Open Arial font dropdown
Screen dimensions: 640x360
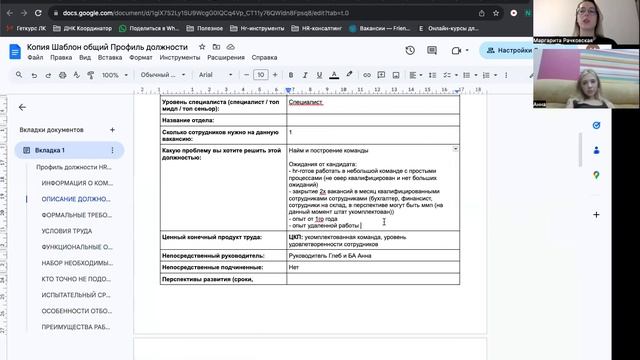pyautogui.click(x=216, y=75)
